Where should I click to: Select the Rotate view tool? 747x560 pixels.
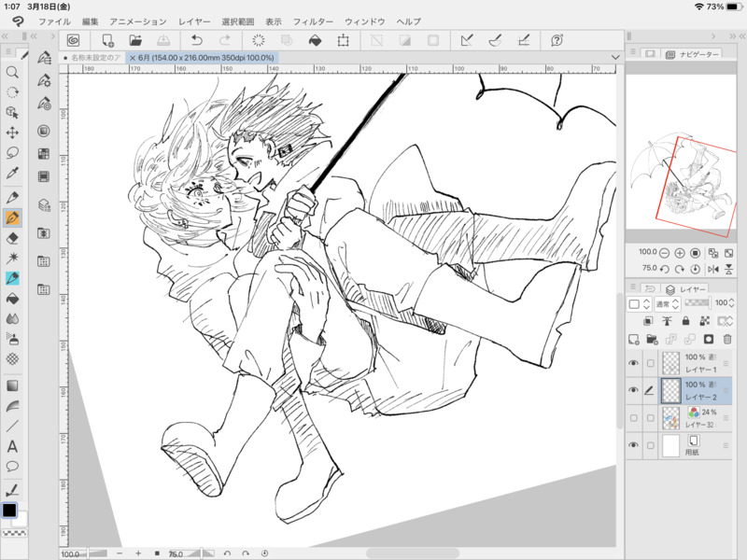pos(12,92)
